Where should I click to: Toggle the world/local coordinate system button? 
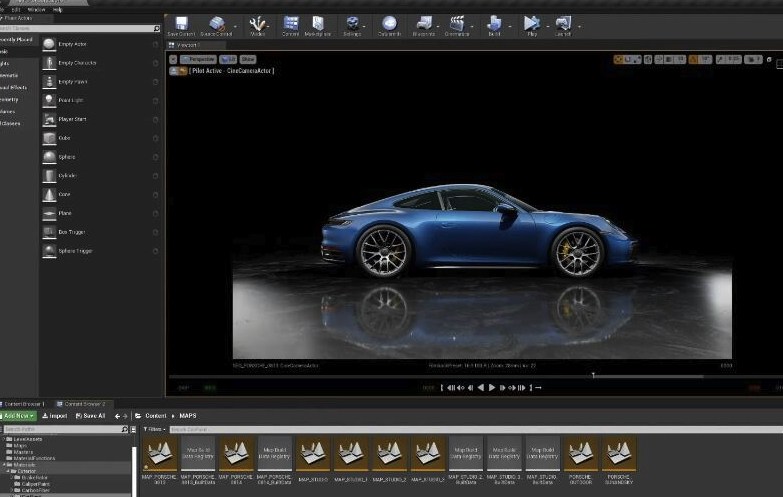pyautogui.click(x=648, y=59)
